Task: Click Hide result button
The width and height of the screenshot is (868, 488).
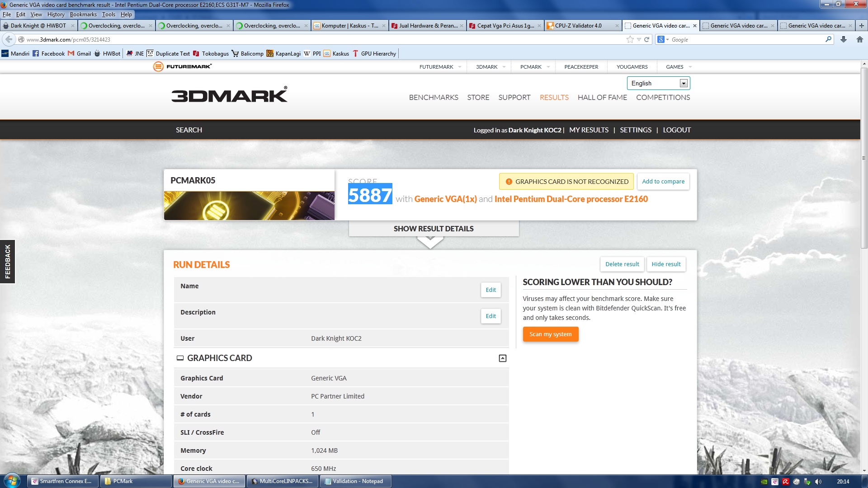Action: point(666,264)
